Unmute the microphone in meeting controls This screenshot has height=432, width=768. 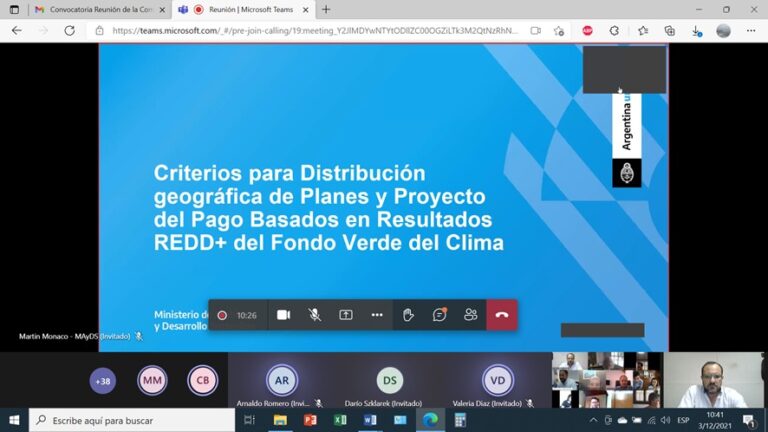pyautogui.click(x=314, y=314)
